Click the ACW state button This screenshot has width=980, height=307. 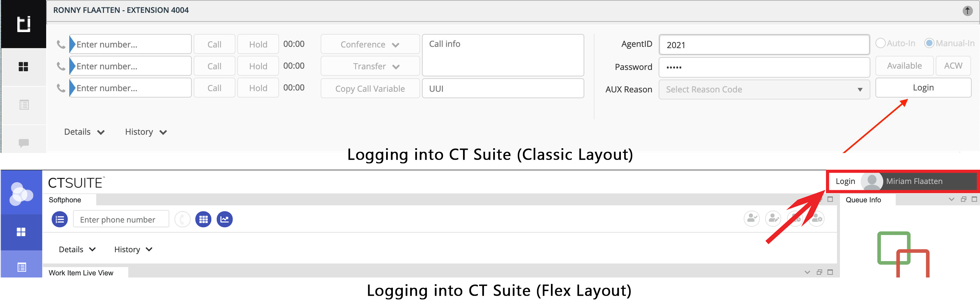(x=953, y=65)
